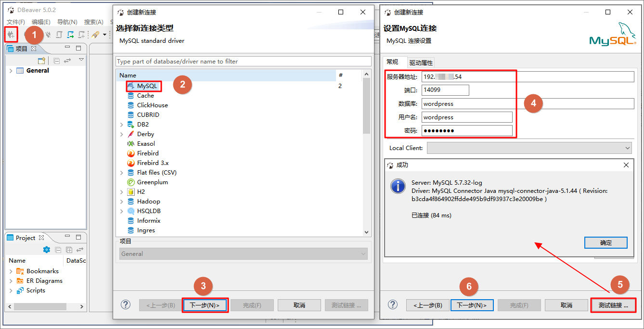
Task: Click link-with-editor arrows in the 项目 panel toolbar
Action: coord(67,61)
